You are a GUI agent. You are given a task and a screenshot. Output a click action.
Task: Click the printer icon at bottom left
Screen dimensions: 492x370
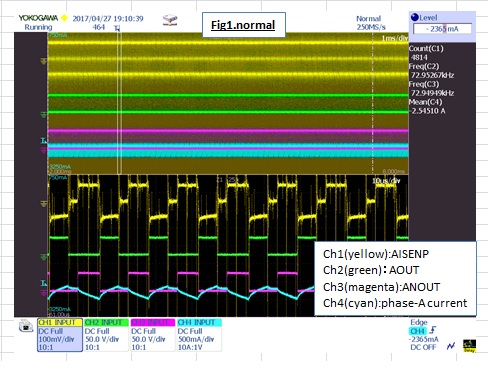pos(26,326)
